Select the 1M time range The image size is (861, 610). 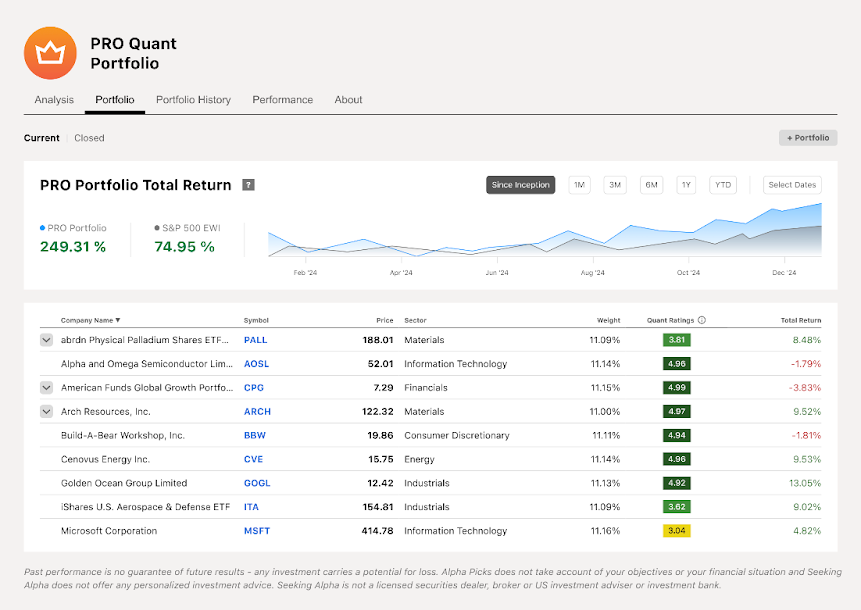(x=579, y=185)
